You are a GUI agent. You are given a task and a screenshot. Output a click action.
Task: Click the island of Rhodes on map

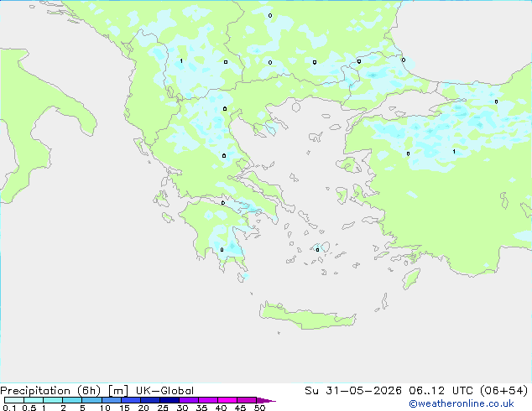click(x=411, y=278)
